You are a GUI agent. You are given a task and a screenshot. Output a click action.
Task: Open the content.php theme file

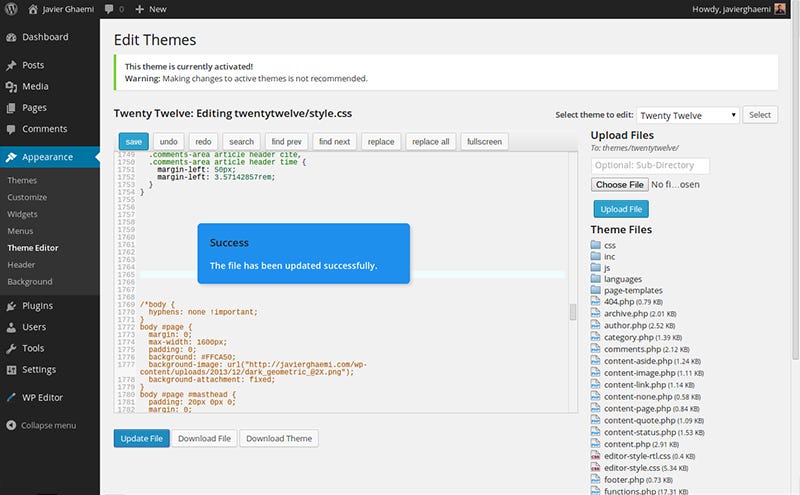pos(641,444)
